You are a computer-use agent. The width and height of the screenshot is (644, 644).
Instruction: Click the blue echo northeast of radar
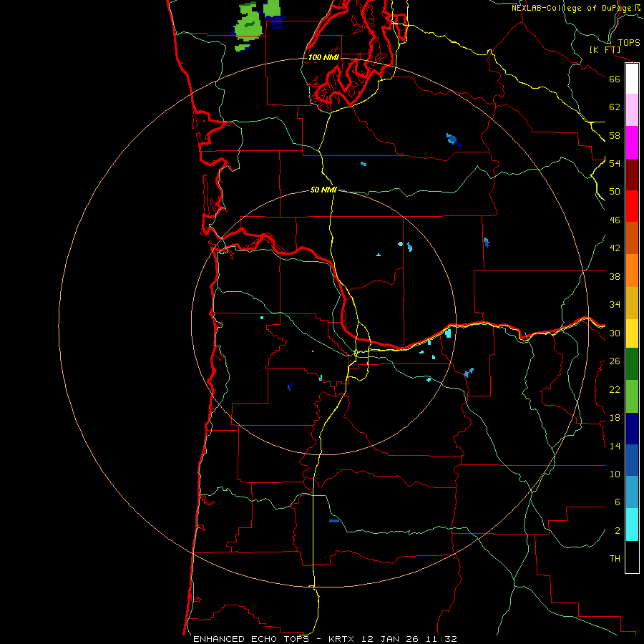[x=454, y=140]
